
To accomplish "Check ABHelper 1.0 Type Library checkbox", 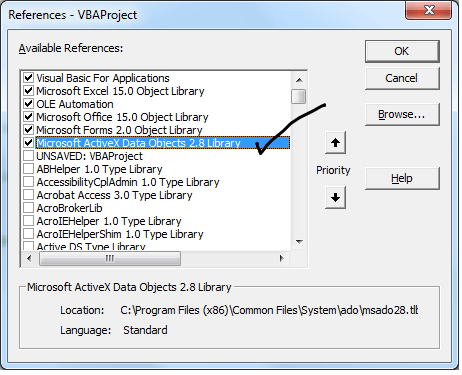I will click(x=28, y=169).
